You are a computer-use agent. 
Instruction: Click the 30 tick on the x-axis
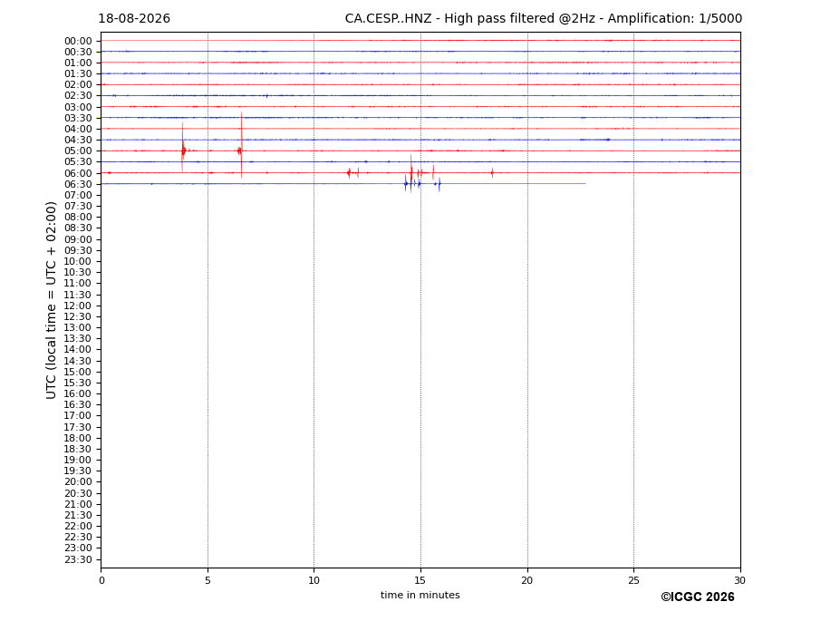(739, 580)
